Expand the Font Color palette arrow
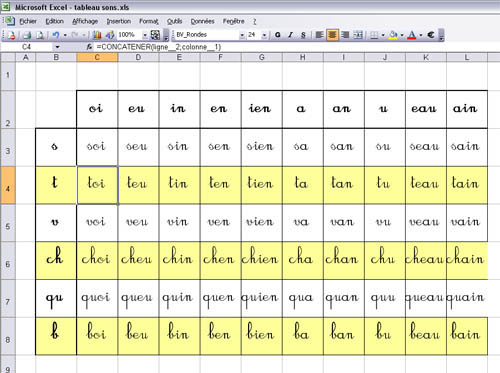Image resolution: width=500 pixels, height=373 pixels. (x=421, y=35)
